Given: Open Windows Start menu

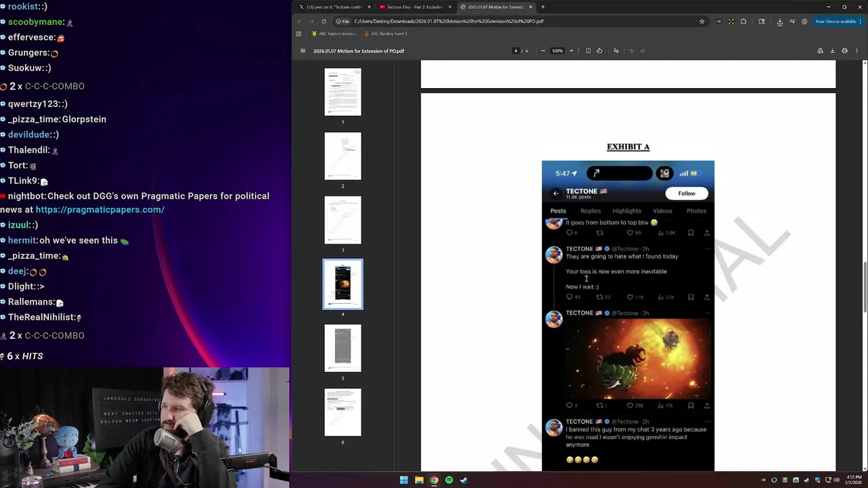Looking at the screenshot, I should pyautogui.click(x=403, y=480).
